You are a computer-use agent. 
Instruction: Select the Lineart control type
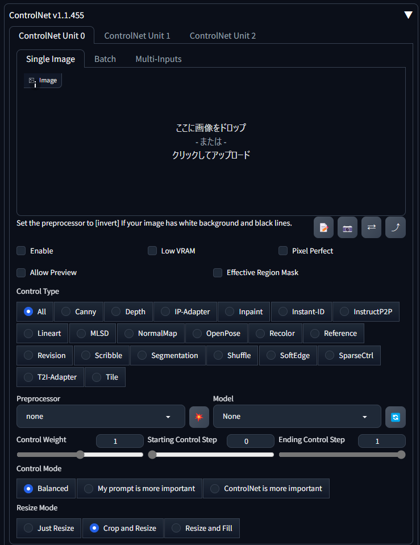pyautogui.click(x=42, y=333)
